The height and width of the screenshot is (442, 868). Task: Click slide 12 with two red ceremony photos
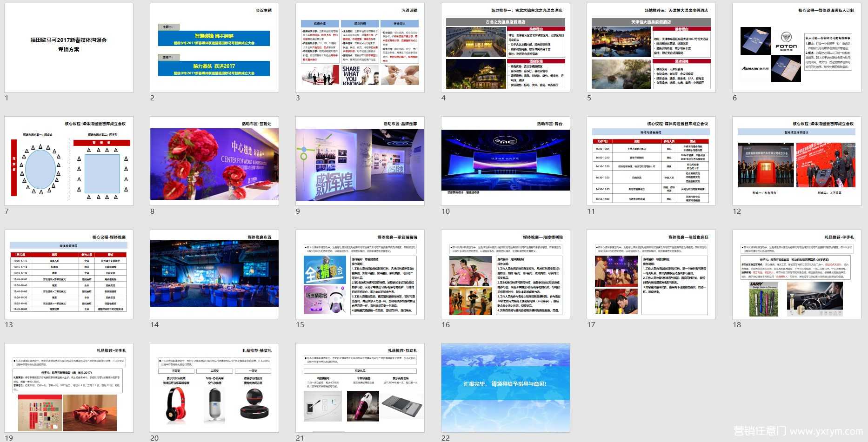coord(797,161)
